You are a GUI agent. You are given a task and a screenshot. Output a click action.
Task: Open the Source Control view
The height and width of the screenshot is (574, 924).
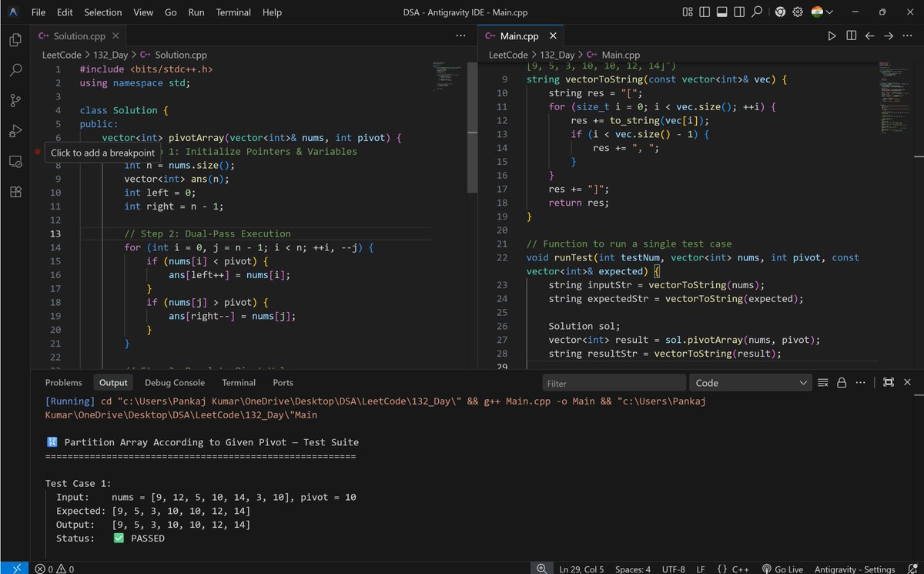15,101
